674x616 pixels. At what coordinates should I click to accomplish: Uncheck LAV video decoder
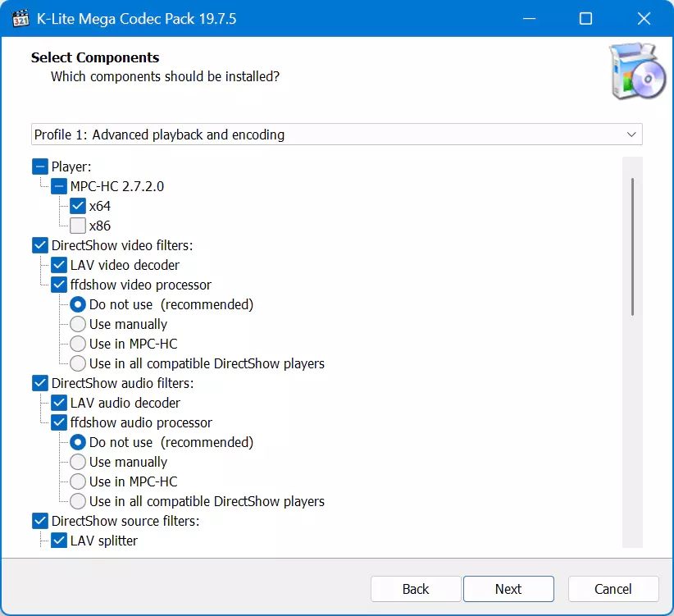coord(59,265)
